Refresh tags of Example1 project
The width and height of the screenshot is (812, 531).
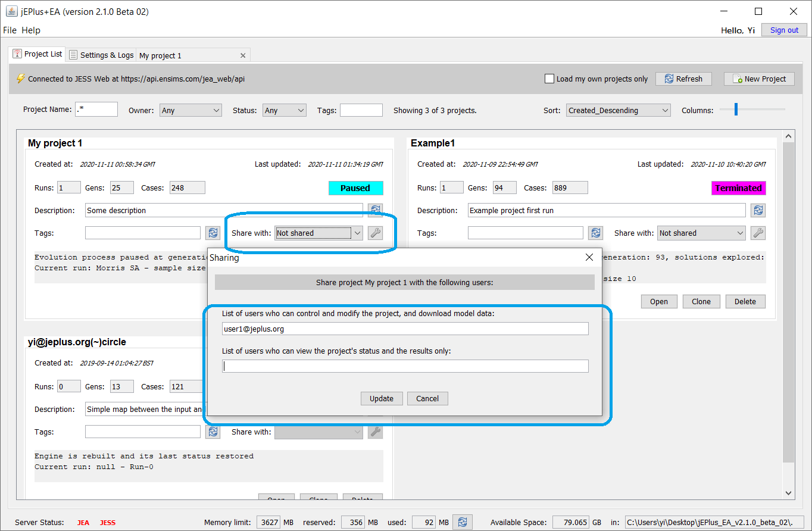coord(595,233)
